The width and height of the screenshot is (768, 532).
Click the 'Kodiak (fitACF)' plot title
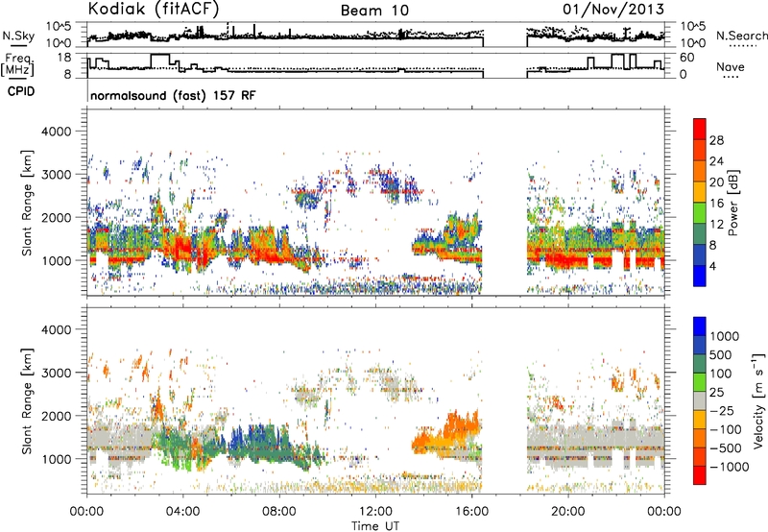[154, 9]
